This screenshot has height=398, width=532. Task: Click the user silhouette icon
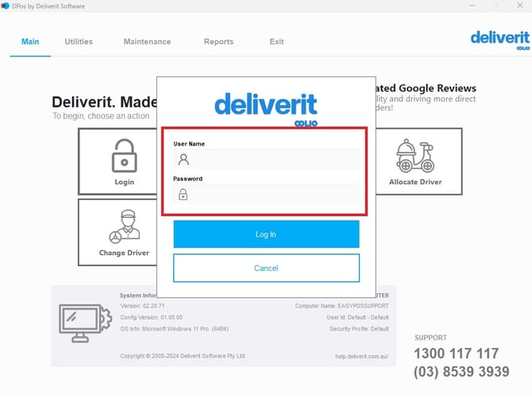point(183,159)
